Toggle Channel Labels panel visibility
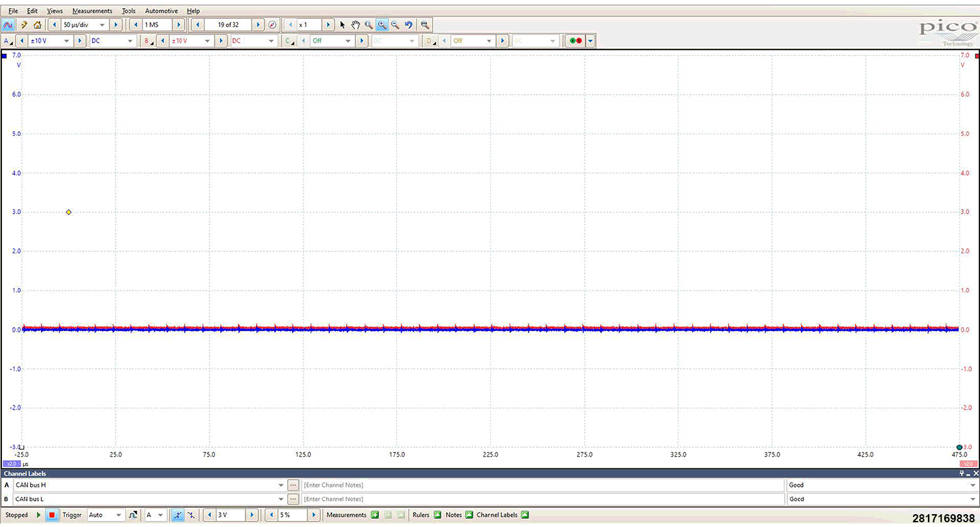980x527 pixels. coord(524,515)
